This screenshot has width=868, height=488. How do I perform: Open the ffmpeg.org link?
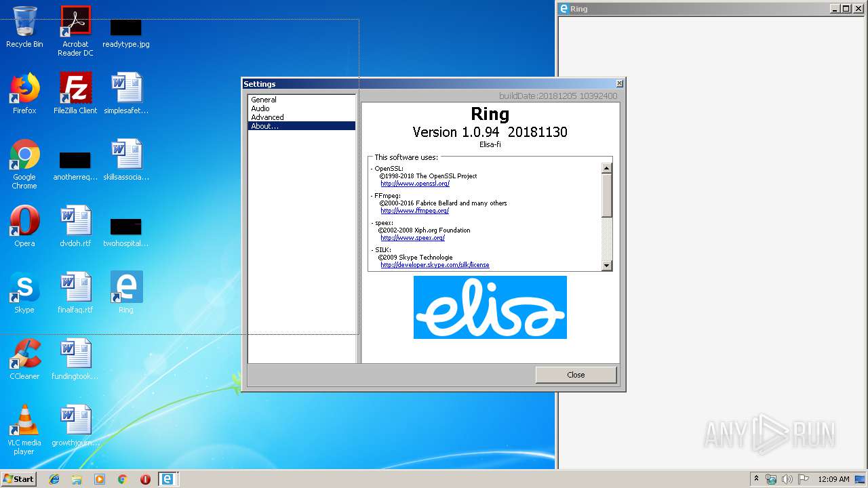tap(414, 211)
